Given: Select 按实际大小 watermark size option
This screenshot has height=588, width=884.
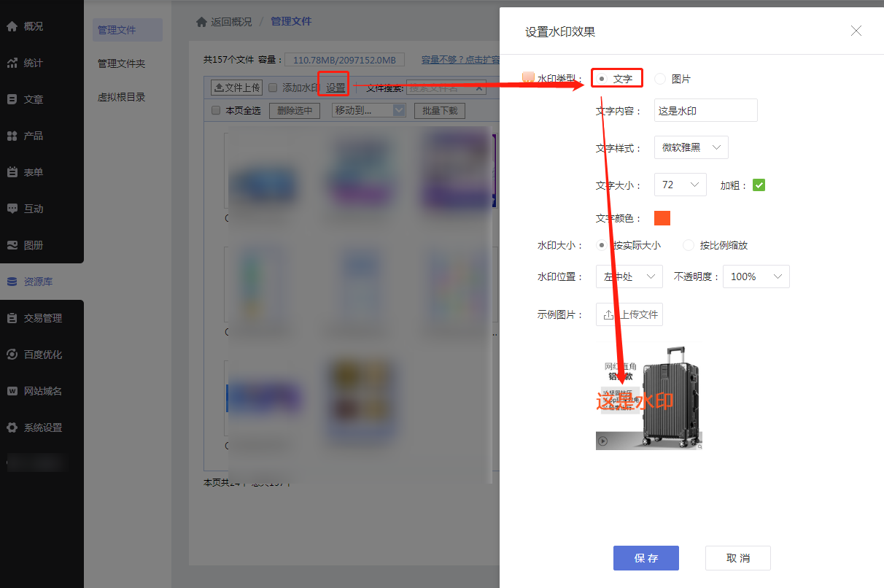Looking at the screenshot, I should click(602, 245).
